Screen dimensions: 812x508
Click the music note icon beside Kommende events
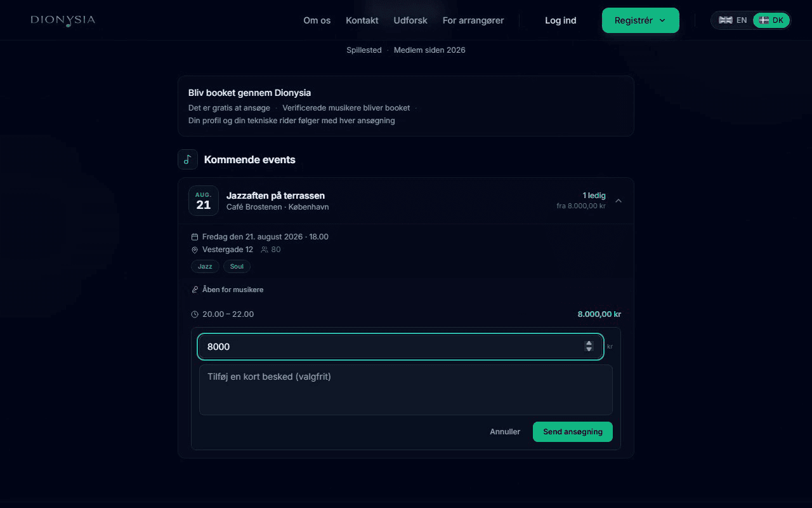click(x=188, y=159)
